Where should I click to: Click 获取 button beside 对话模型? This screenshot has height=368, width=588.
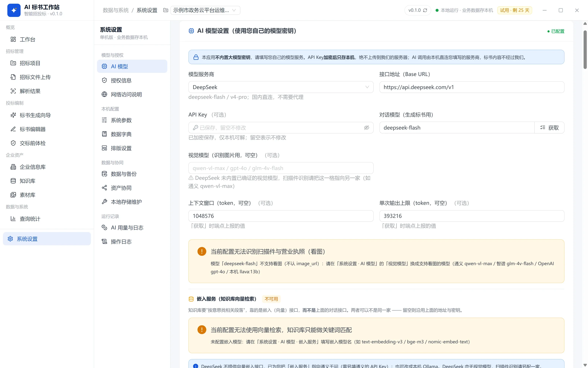click(x=549, y=128)
